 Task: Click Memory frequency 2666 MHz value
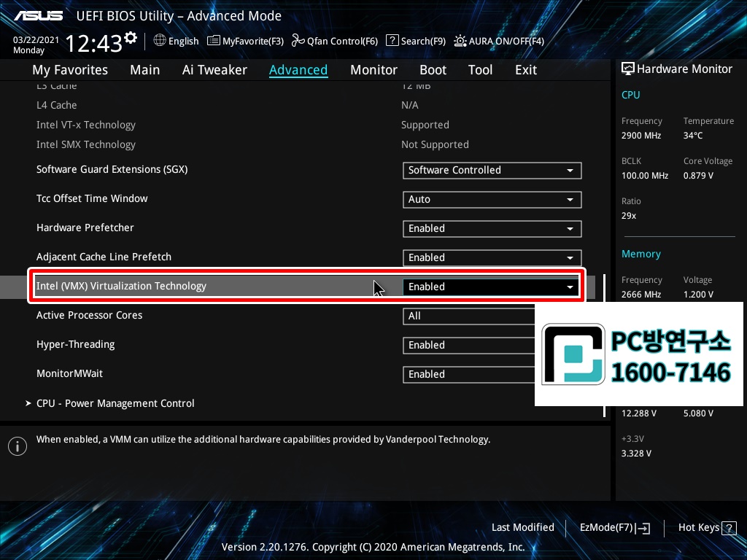coord(640,295)
